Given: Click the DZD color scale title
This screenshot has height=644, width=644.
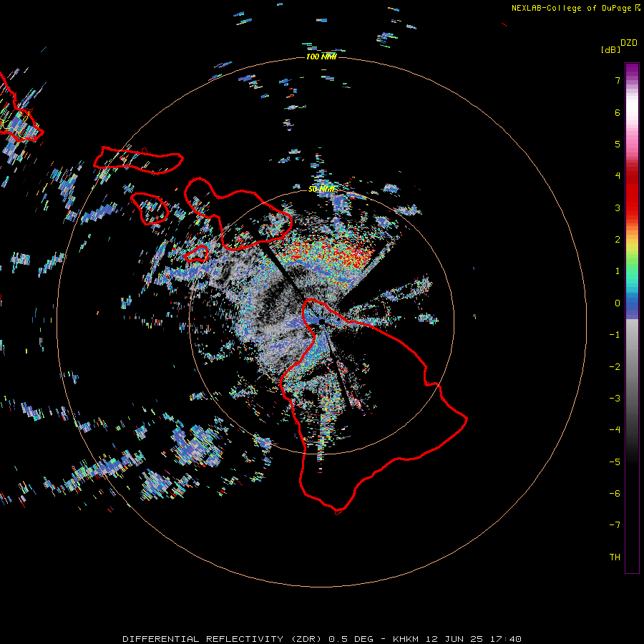Looking at the screenshot, I should [x=629, y=43].
